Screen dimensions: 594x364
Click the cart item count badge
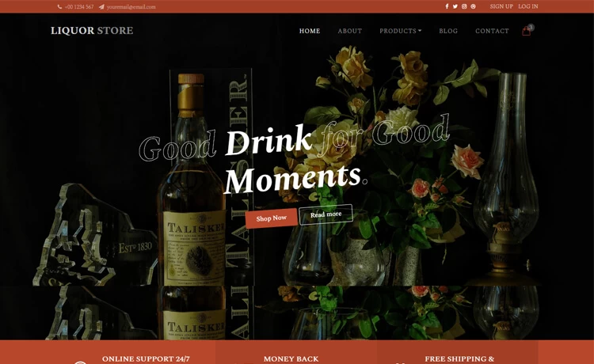tap(531, 27)
